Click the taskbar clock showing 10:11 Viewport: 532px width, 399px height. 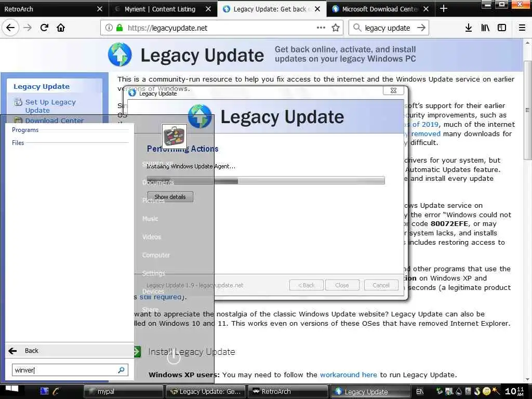click(514, 391)
